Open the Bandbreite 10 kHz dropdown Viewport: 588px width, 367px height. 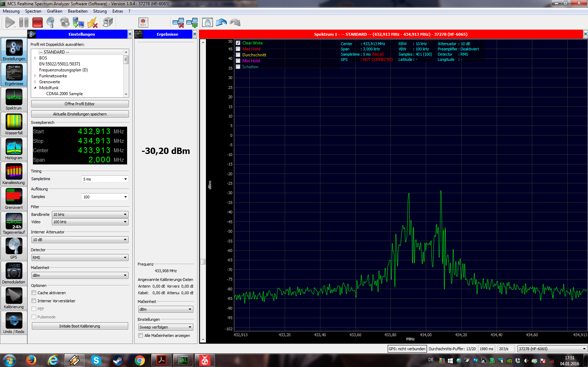point(90,214)
